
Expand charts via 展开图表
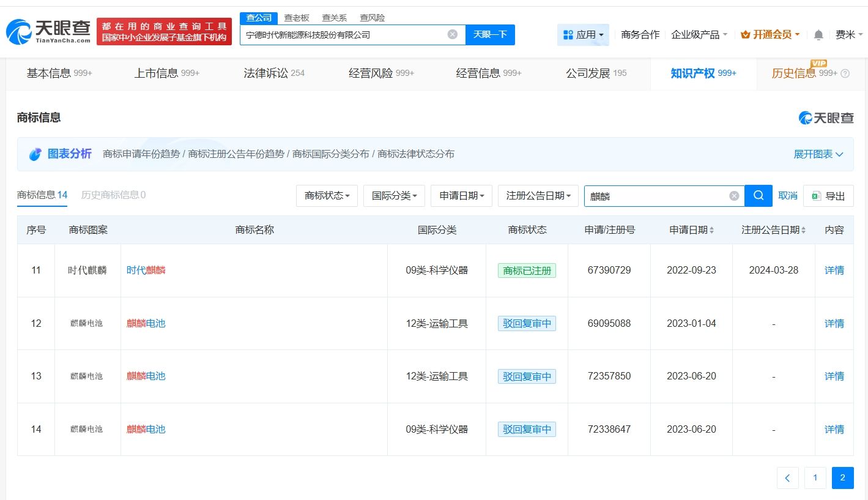pos(818,154)
